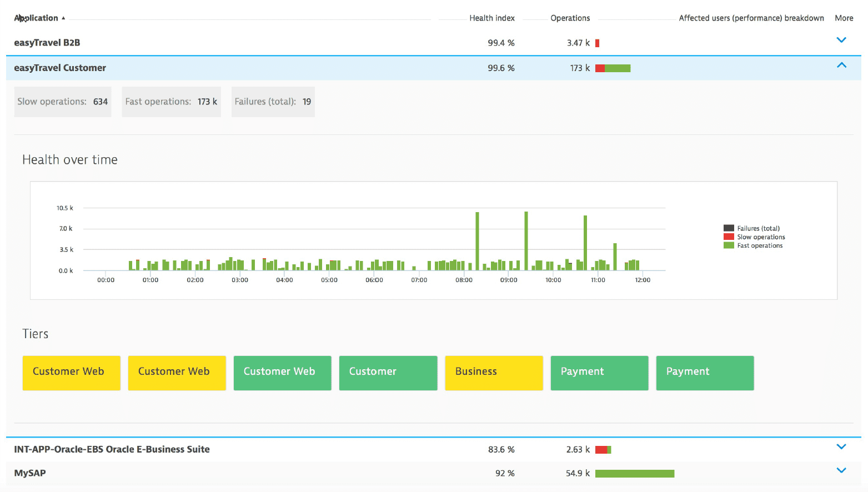Click easyTravel B2B red operations bar

click(x=598, y=43)
